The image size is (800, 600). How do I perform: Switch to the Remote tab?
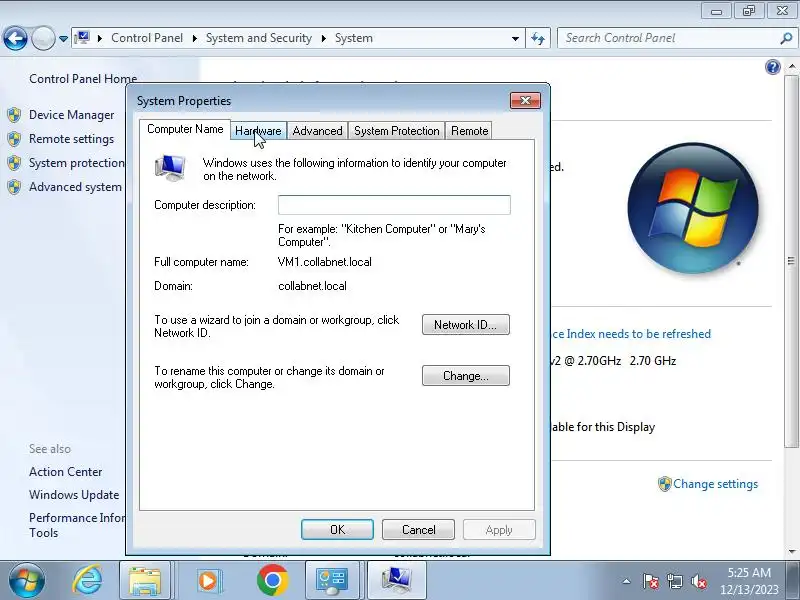[x=469, y=131]
